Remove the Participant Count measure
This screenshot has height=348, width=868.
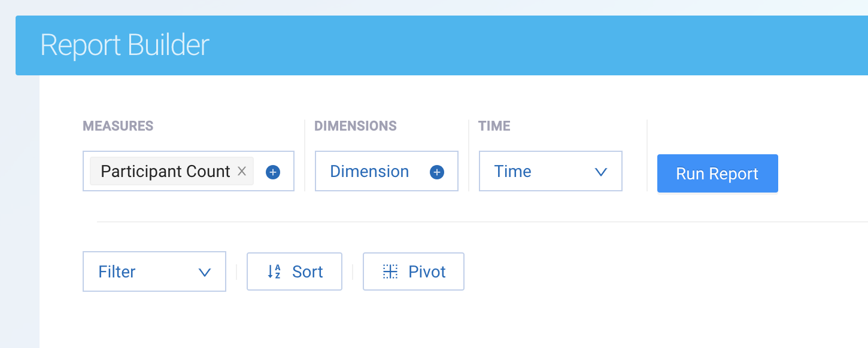tap(242, 172)
